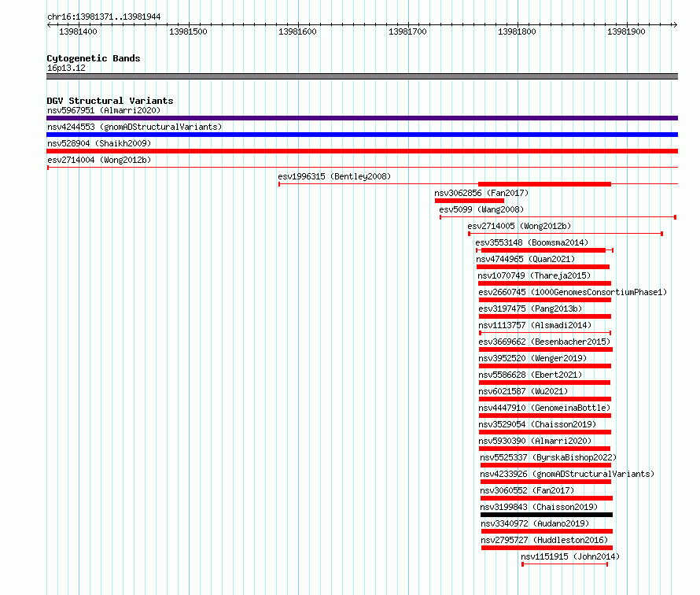Click ruler position 13981800

(x=517, y=31)
